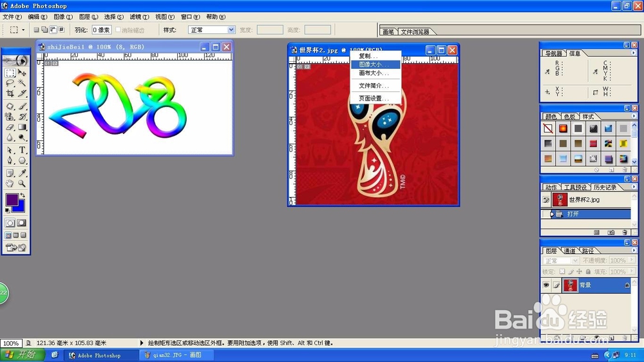Screen dimensions: 644x362
Task: Select the Shape tool
Action: pos(22,160)
